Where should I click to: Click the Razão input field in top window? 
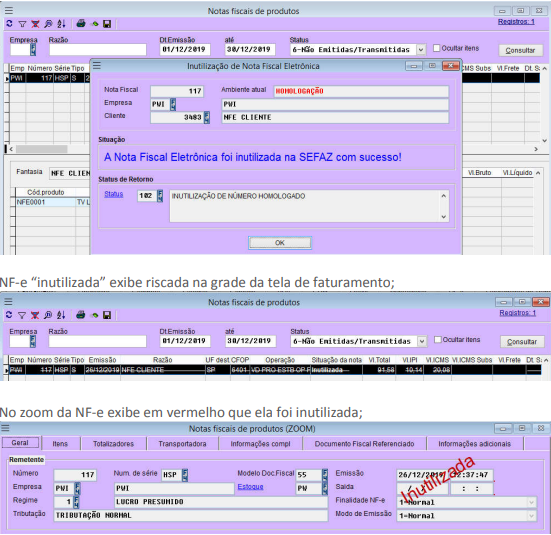pyautogui.click(x=98, y=50)
